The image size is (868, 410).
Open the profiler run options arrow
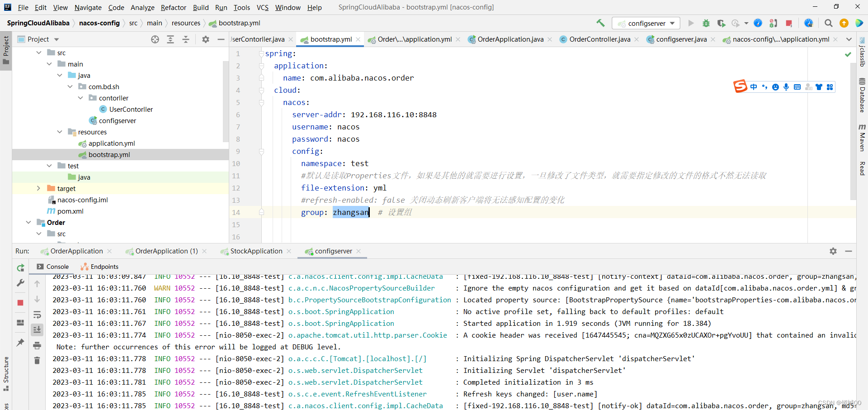[x=746, y=23]
